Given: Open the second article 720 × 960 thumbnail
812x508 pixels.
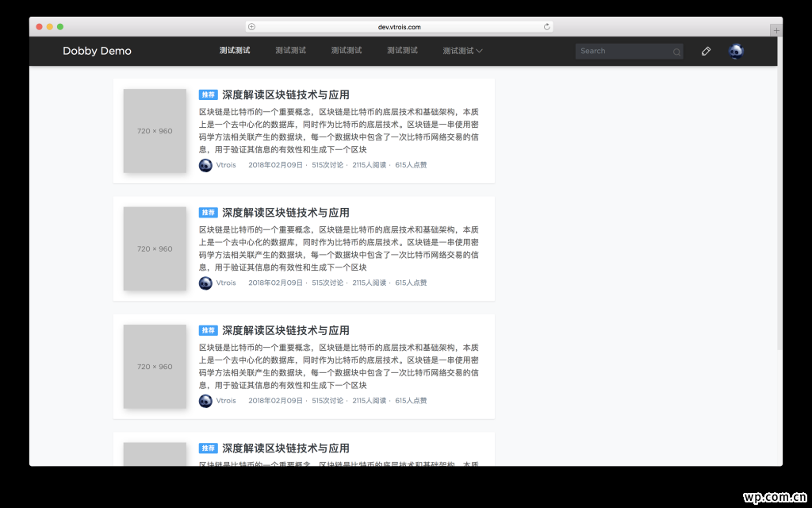Looking at the screenshot, I should [155, 248].
